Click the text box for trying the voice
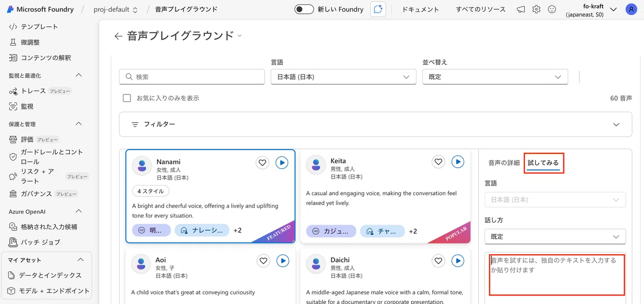This screenshot has height=304, width=644. tap(555, 275)
